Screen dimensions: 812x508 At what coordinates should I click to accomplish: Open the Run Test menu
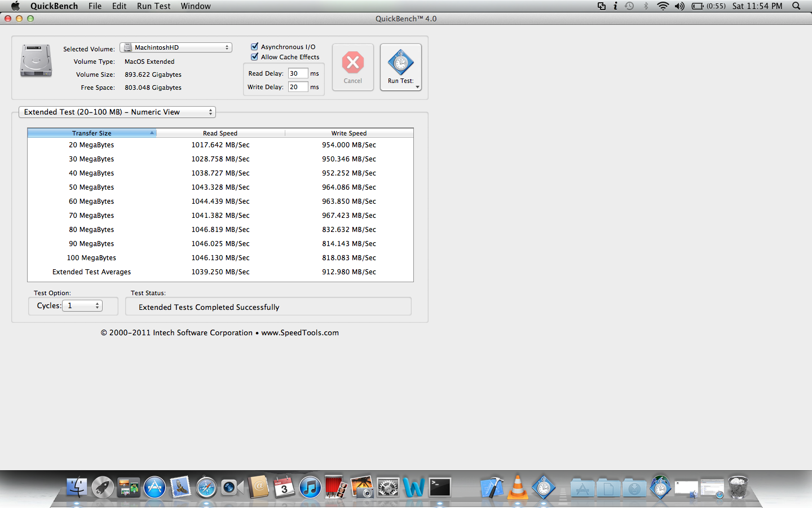click(x=153, y=6)
